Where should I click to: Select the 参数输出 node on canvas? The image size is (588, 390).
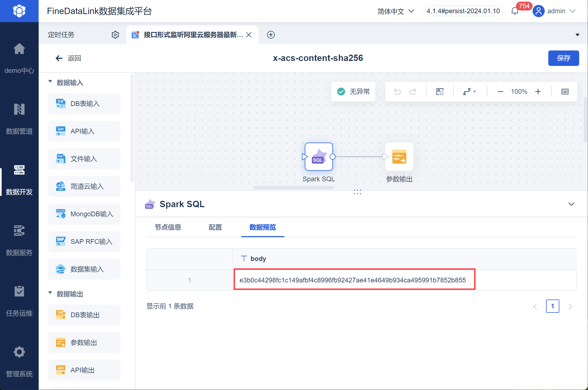click(x=399, y=157)
